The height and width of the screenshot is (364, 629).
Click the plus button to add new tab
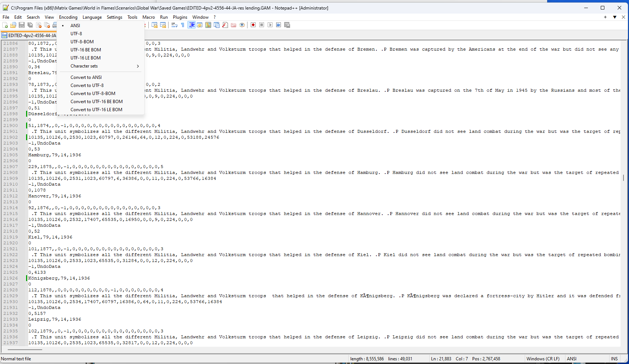point(605,17)
